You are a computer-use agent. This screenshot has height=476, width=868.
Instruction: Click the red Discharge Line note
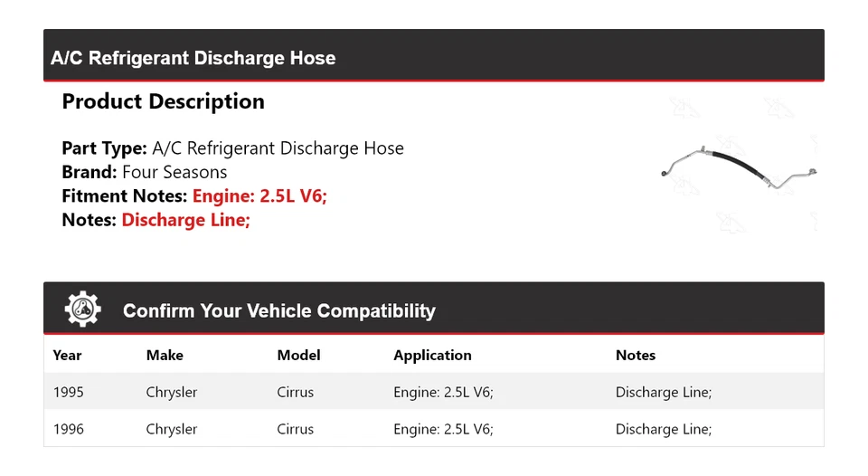(185, 220)
